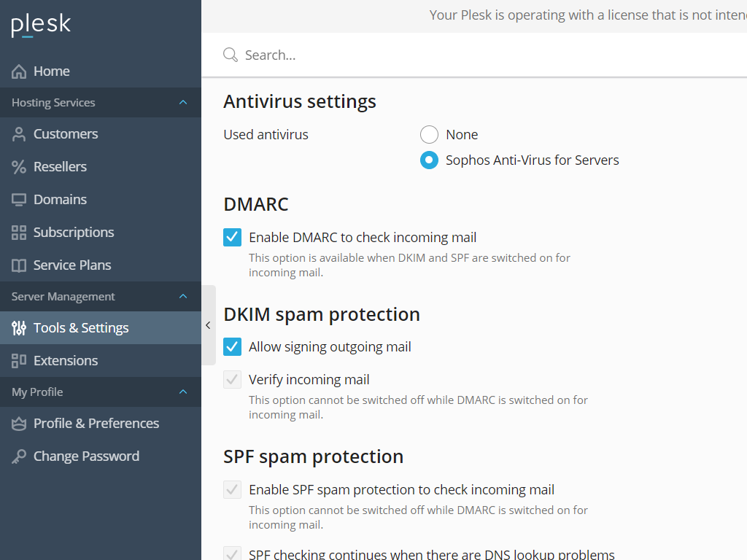
Task: Click the Plesk logo
Action: point(41,25)
